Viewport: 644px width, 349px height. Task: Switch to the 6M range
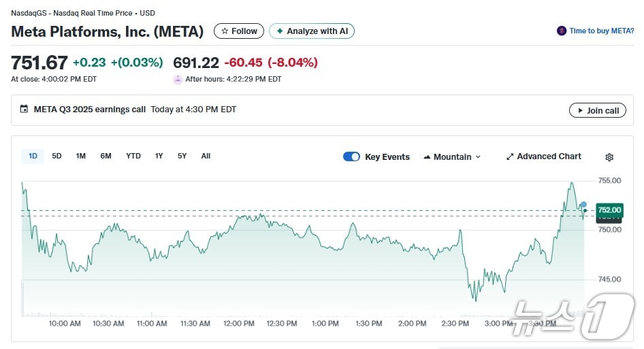pos(106,156)
